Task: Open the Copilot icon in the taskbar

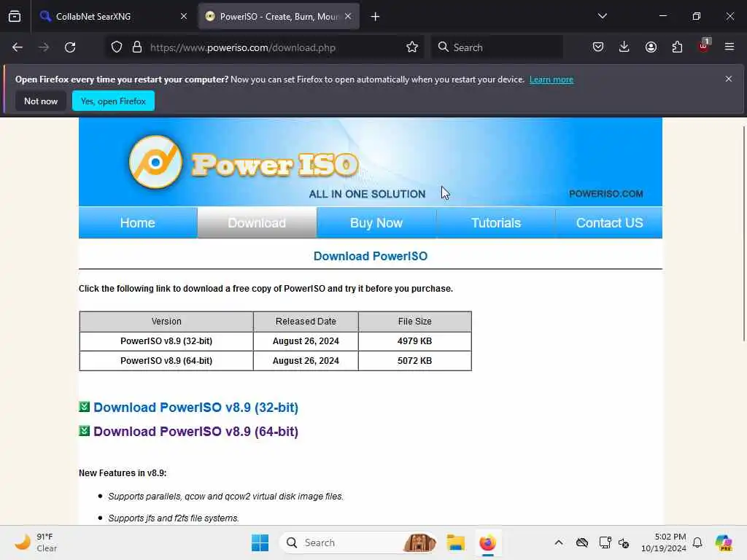Action: click(x=724, y=542)
